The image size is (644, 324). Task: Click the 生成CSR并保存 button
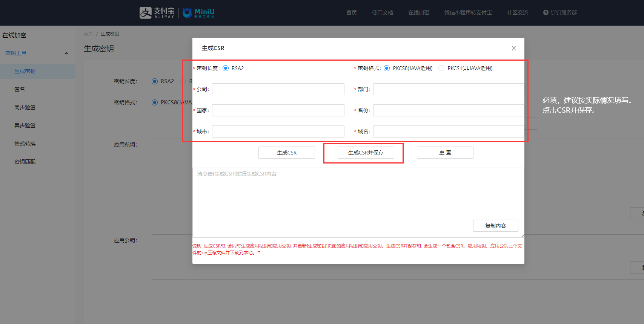366,153
